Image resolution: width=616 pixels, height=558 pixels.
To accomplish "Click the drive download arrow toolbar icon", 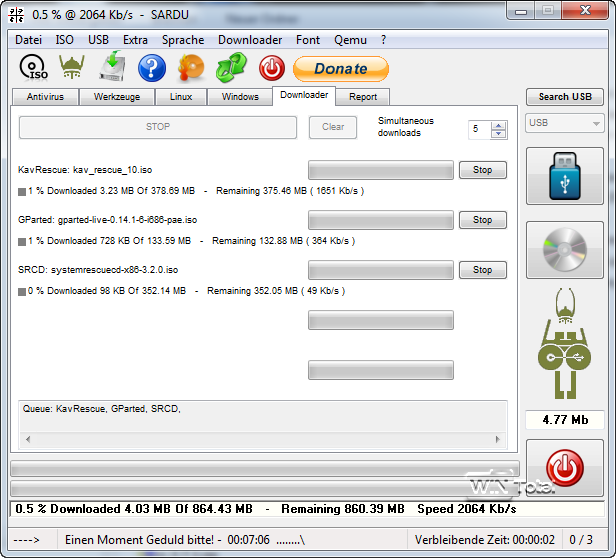I will pyautogui.click(x=112, y=67).
